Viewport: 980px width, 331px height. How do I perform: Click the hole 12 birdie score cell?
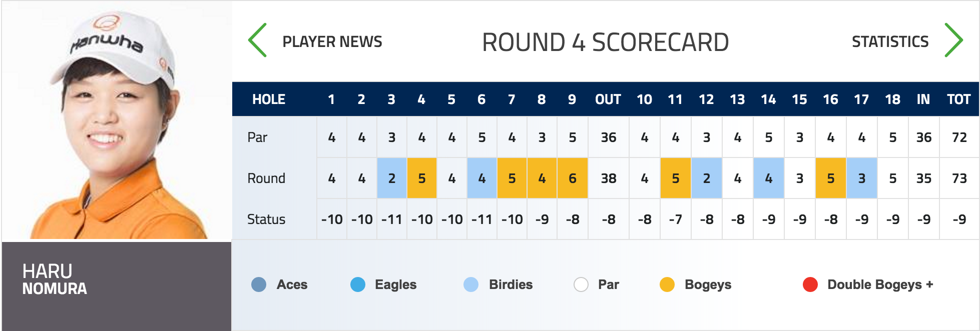tap(707, 178)
